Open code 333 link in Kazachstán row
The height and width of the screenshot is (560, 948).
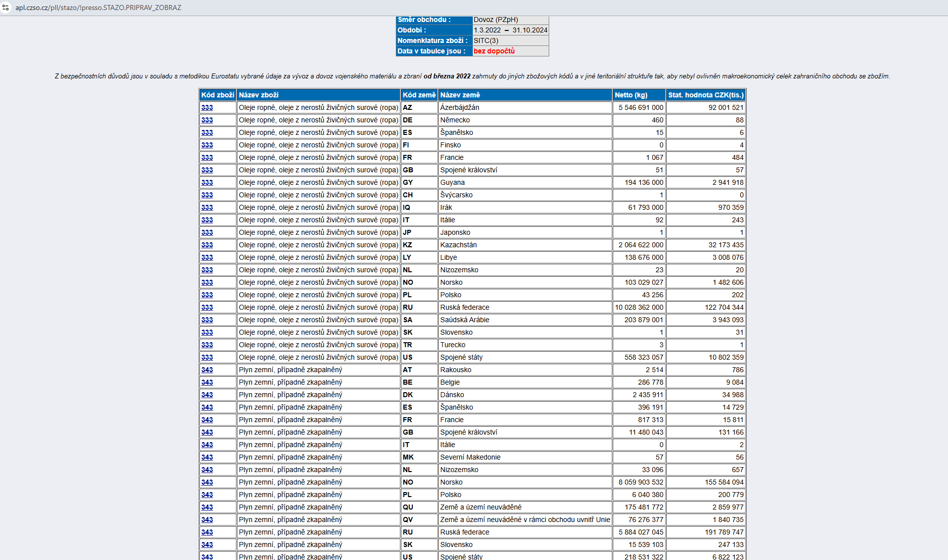click(207, 245)
